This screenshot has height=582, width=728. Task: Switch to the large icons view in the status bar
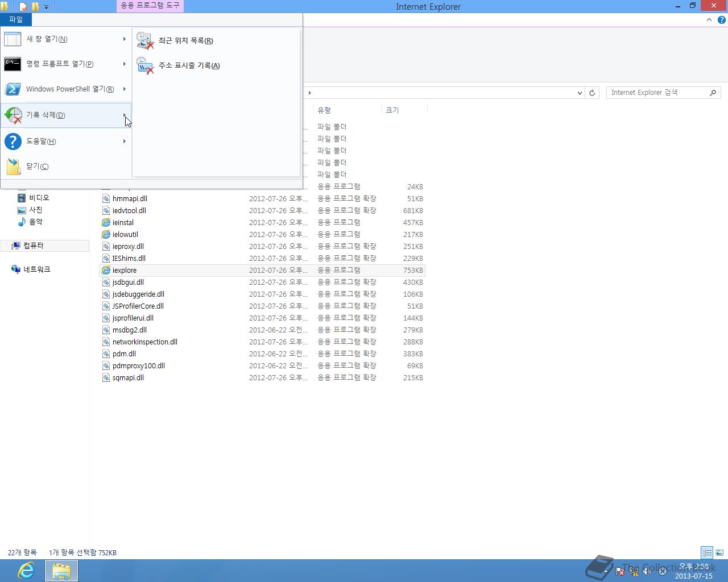pos(719,552)
